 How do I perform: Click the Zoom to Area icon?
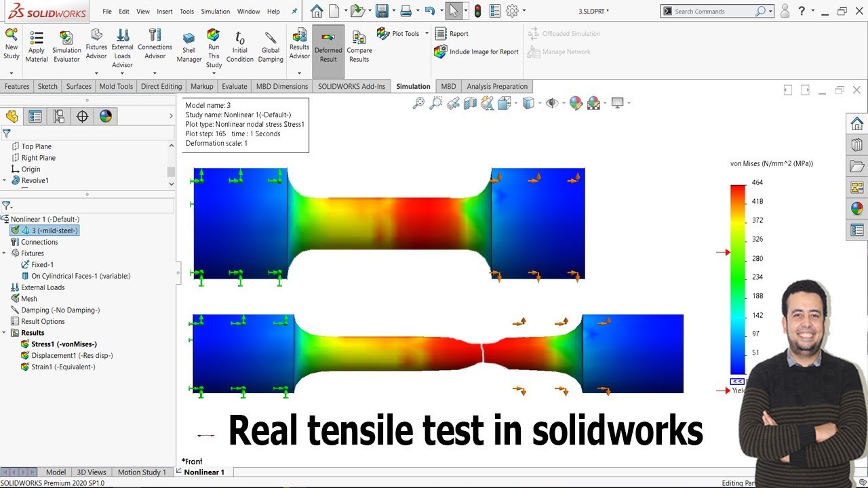click(436, 103)
